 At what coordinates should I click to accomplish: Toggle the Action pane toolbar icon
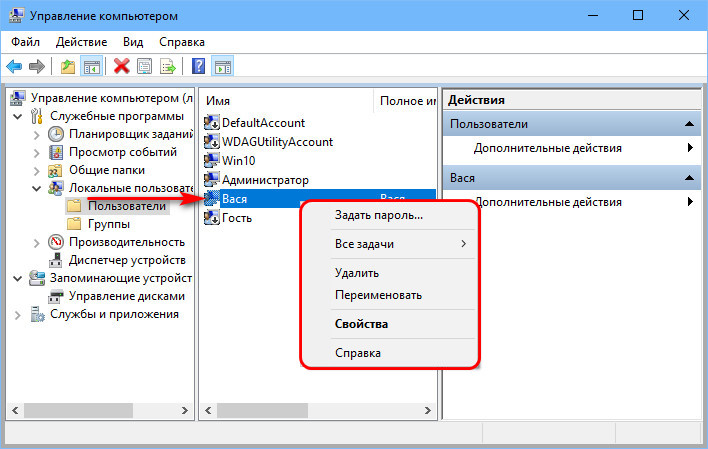[223, 67]
